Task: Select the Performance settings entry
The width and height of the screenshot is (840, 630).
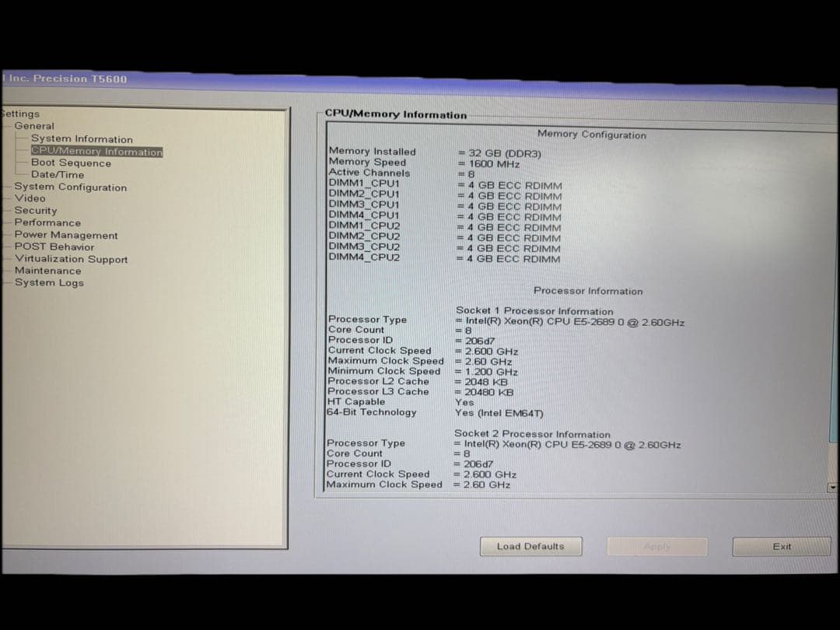Action: click(x=47, y=222)
